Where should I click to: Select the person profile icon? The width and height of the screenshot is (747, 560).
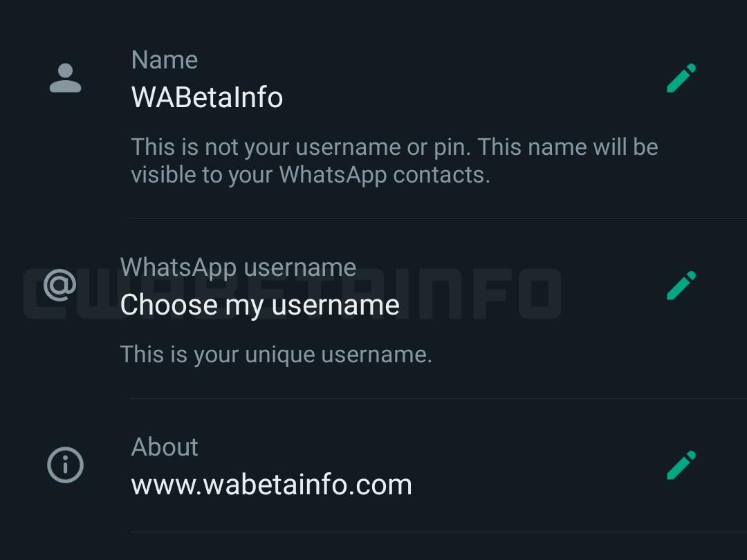coord(65,77)
